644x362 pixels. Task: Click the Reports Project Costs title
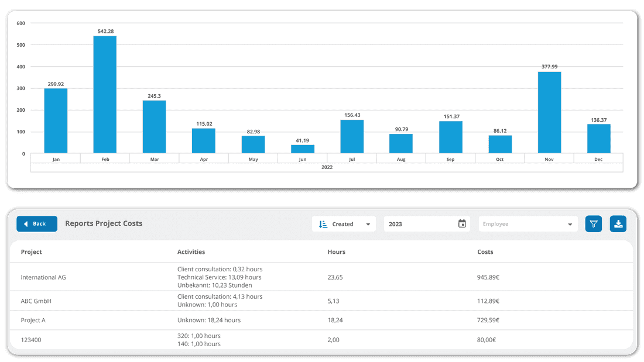104,223
